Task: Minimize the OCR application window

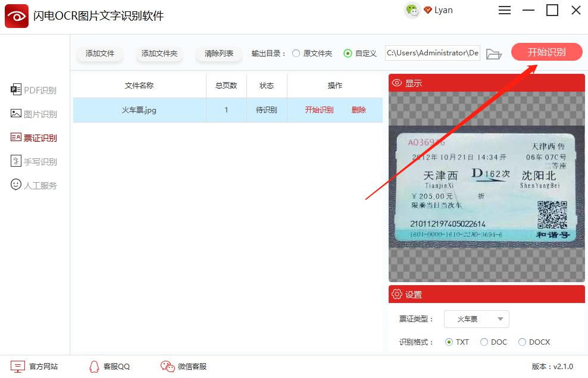Action: [x=528, y=10]
